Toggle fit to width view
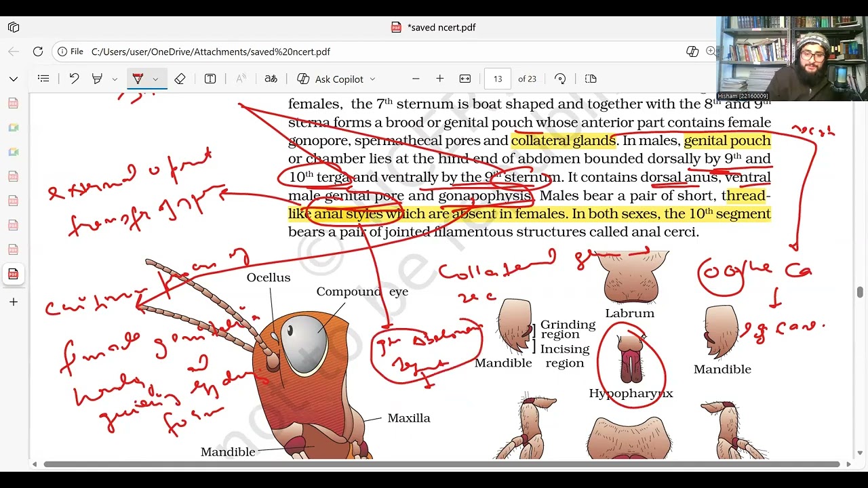This screenshot has width=868, height=488. coord(465,79)
